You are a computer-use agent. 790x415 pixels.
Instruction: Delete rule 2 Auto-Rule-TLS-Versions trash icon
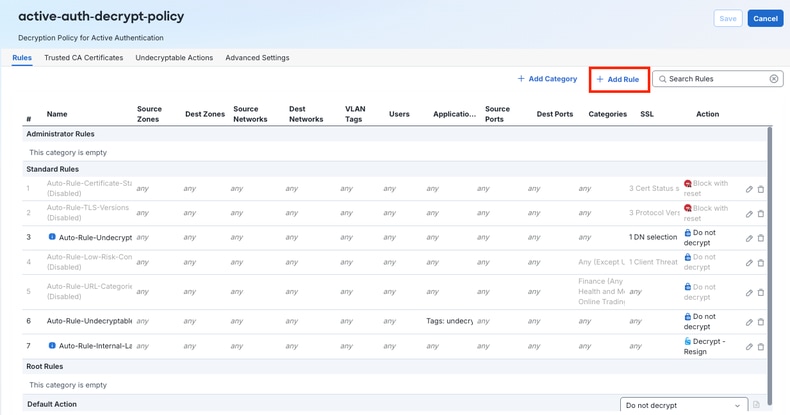[x=761, y=214]
